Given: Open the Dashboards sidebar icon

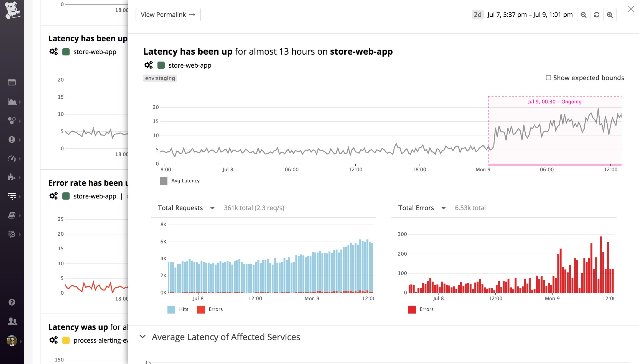Looking at the screenshot, I should pos(12,101).
